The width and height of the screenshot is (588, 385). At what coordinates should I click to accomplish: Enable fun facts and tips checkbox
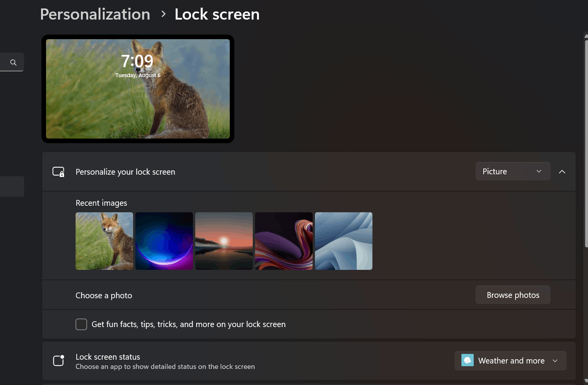click(x=81, y=324)
